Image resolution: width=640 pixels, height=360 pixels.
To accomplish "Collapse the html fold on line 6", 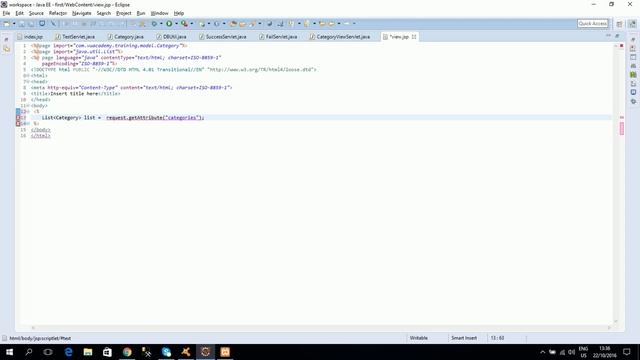I will pos(28,76).
